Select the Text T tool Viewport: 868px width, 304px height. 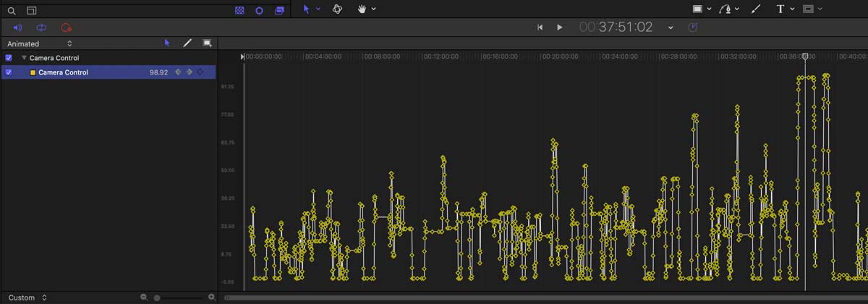(x=780, y=9)
